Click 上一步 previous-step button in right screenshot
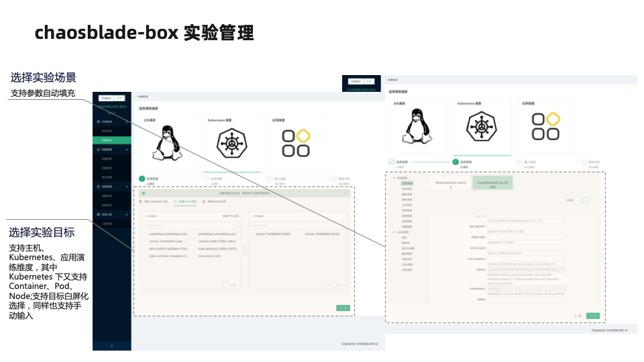This screenshot has width=644, height=362. pos(578,316)
